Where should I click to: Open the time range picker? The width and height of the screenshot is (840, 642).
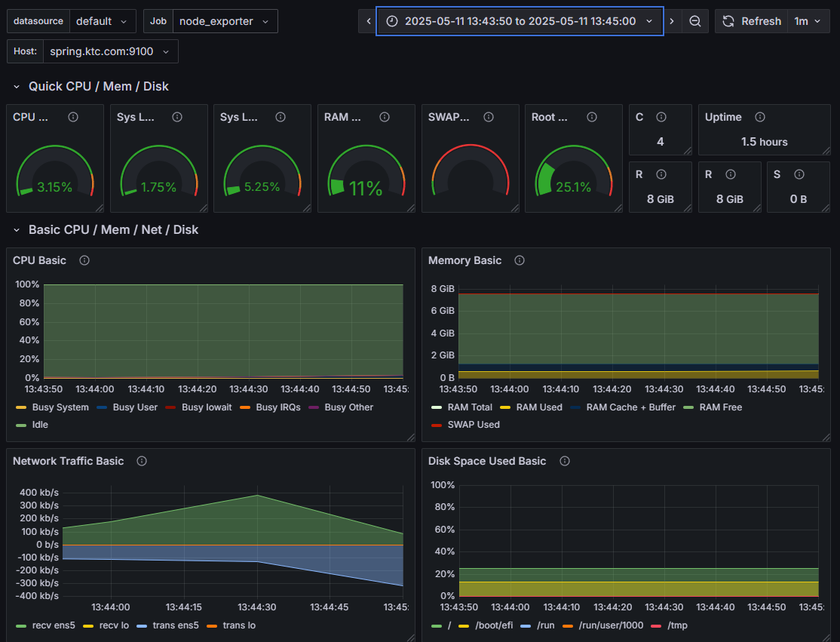(x=520, y=21)
